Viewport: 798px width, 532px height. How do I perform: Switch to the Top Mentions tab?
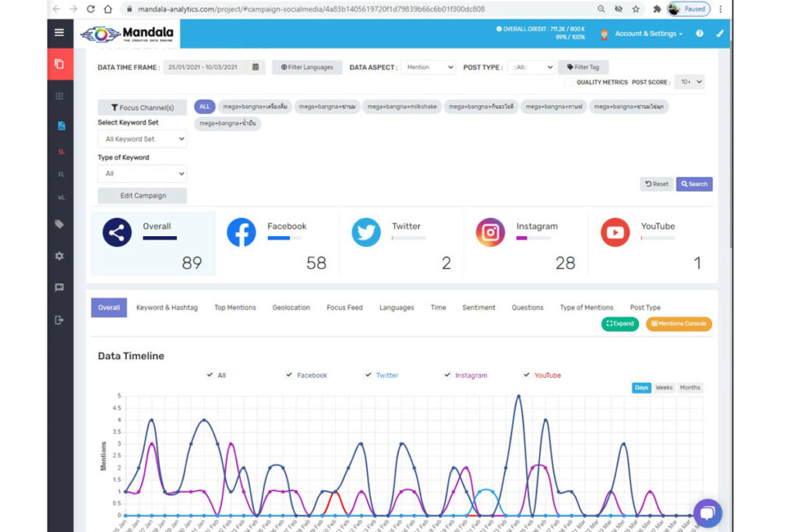pos(235,308)
